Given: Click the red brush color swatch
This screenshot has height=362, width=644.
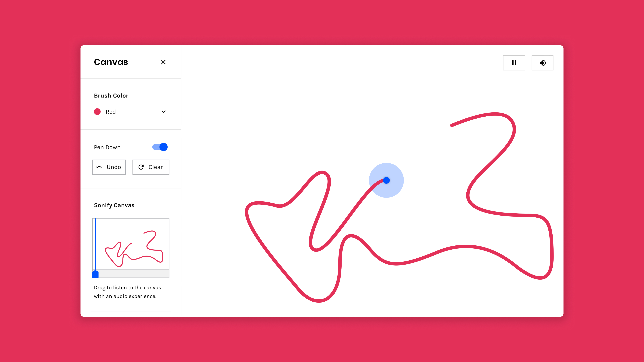Looking at the screenshot, I should pyautogui.click(x=97, y=112).
